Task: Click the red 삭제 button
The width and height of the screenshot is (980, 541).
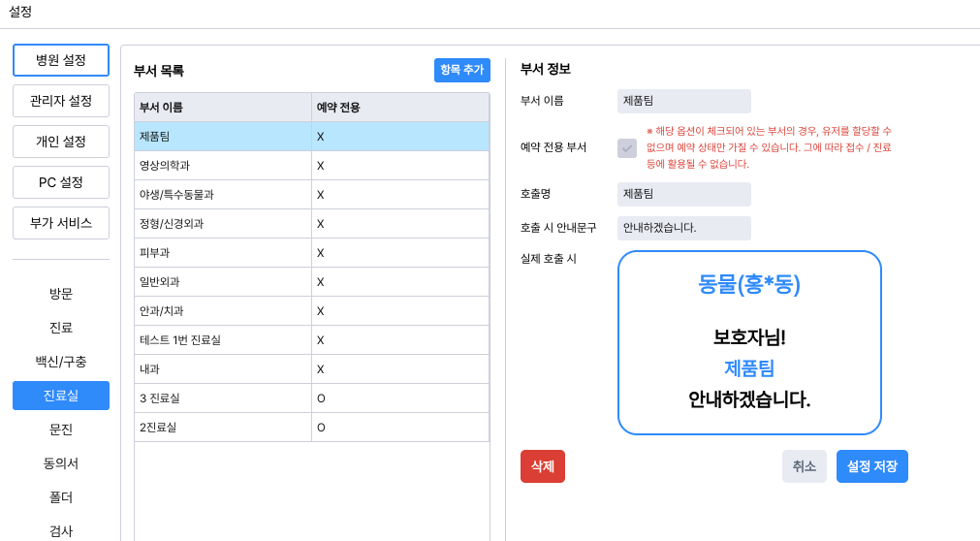Action: coord(542,466)
